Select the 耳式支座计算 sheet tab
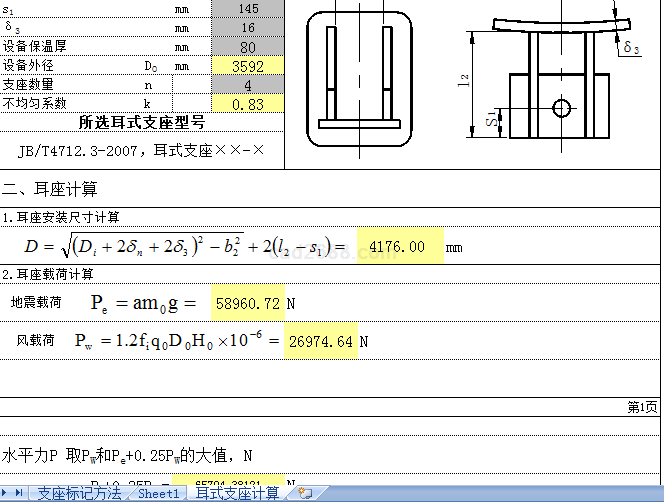 point(237,493)
